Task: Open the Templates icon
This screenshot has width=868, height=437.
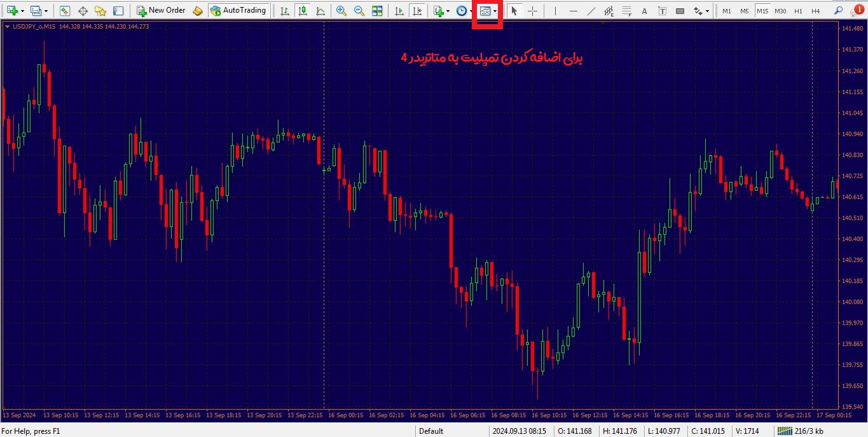Action: (x=485, y=11)
